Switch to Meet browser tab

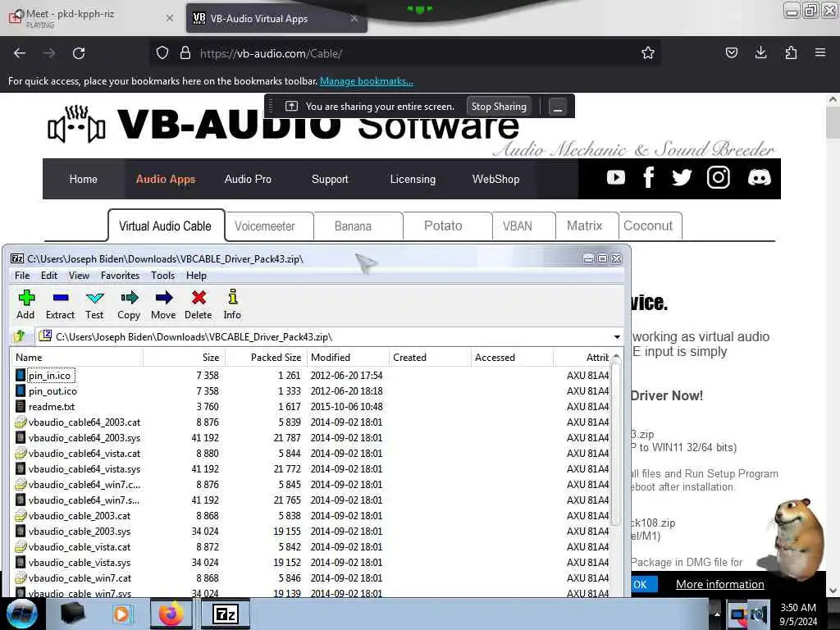[x=91, y=18]
